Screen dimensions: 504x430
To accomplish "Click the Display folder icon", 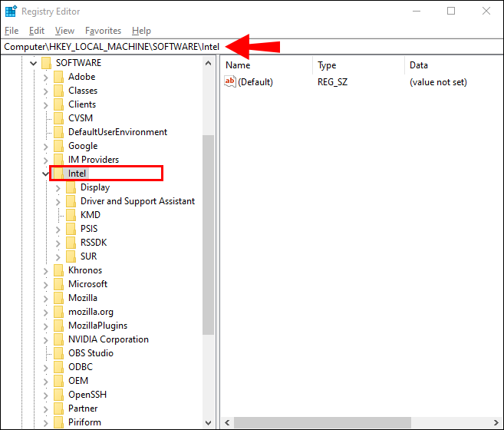I will tap(71, 187).
